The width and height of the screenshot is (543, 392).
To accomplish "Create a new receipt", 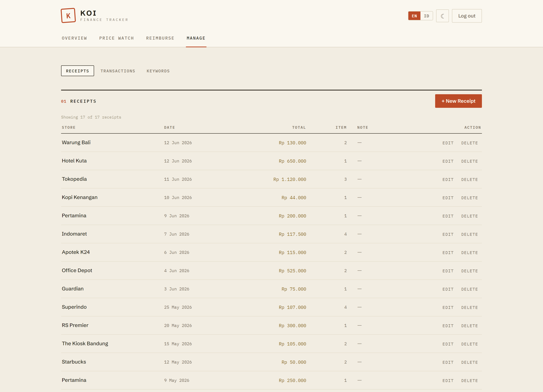I will pyautogui.click(x=458, y=101).
